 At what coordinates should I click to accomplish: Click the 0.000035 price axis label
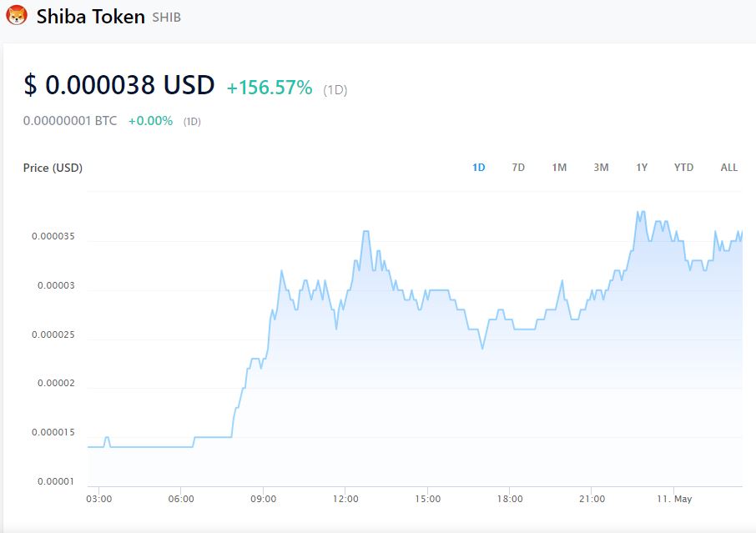pyautogui.click(x=53, y=237)
